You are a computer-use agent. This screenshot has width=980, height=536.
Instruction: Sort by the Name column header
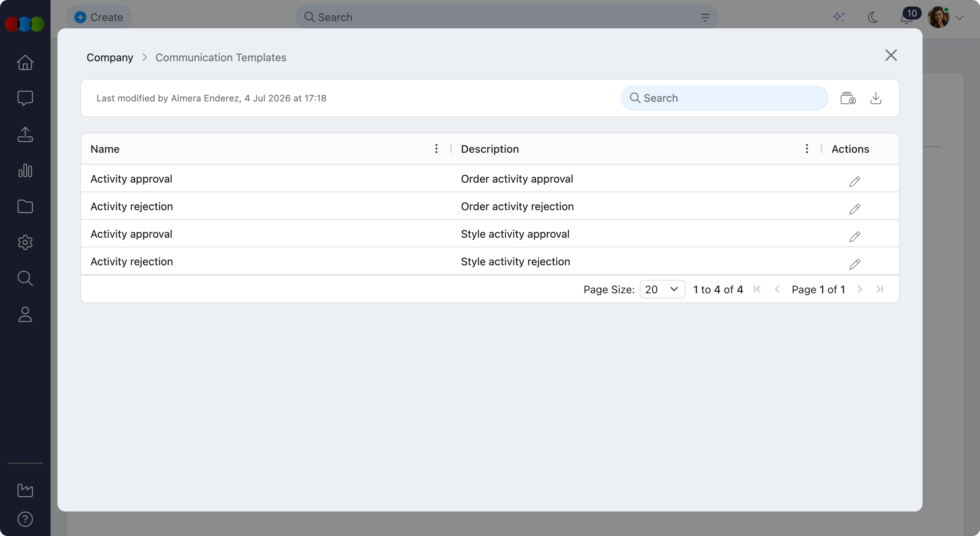(x=105, y=149)
